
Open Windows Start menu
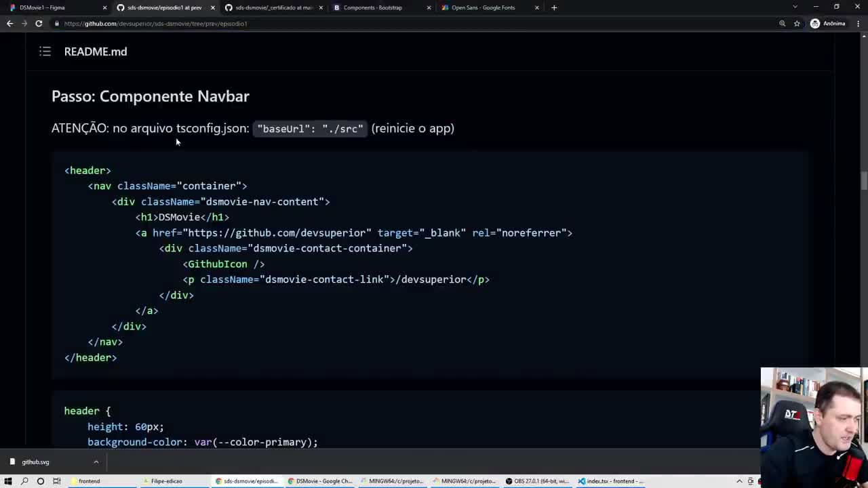(x=8, y=481)
